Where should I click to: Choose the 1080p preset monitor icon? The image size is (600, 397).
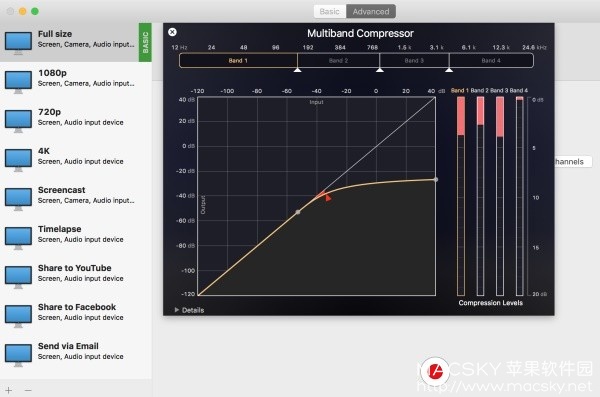tap(18, 82)
